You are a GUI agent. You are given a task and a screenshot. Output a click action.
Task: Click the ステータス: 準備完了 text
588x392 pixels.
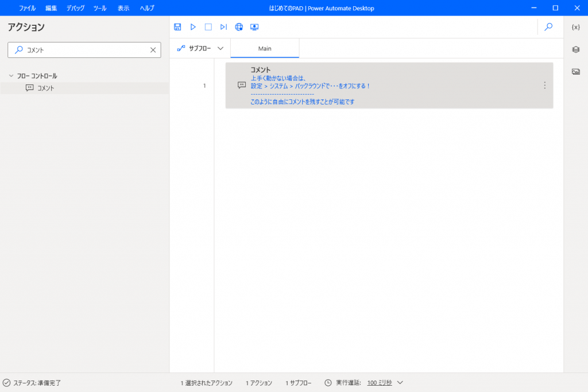[37, 383]
